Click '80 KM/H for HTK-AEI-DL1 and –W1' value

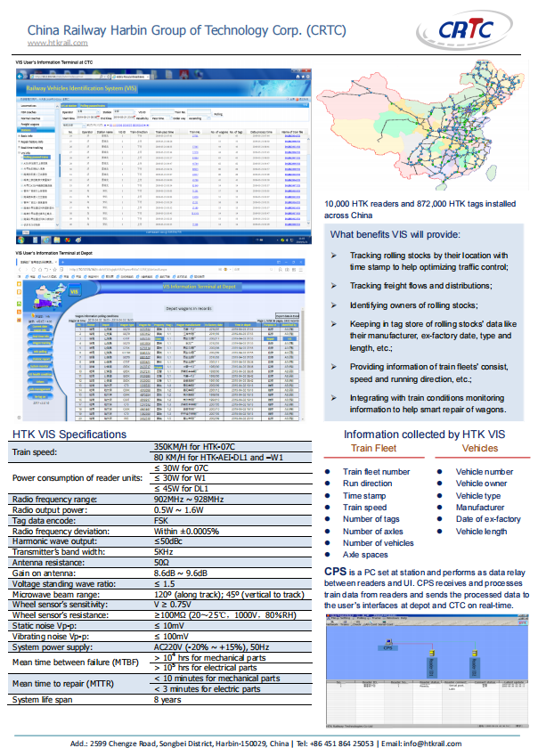[x=218, y=457]
